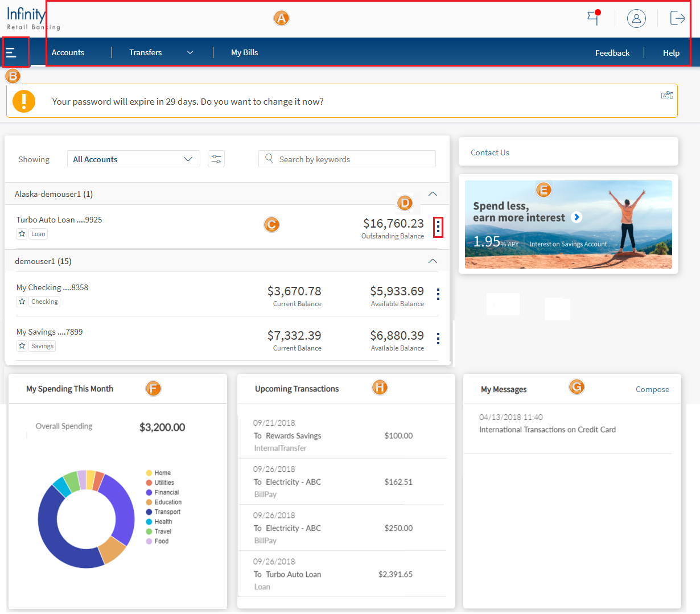
Task: Open the account filter settings icon
Action: tap(216, 159)
